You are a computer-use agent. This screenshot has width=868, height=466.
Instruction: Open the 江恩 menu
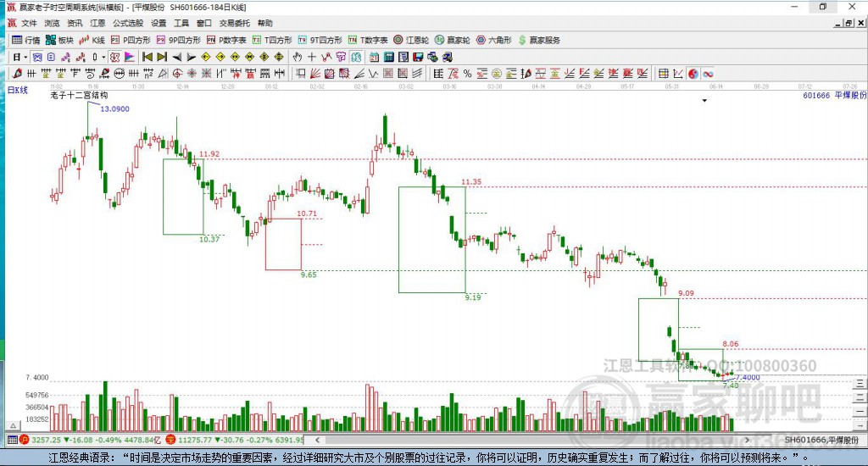coord(97,23)
